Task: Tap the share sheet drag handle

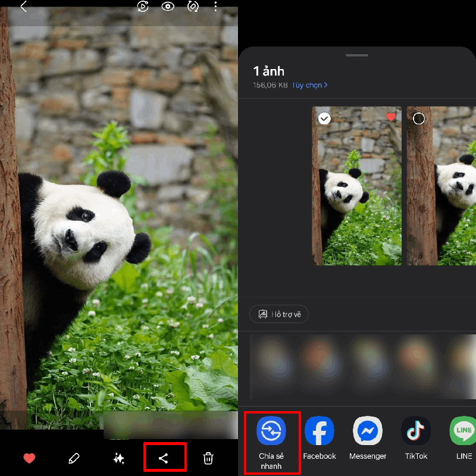Action: point(357,55)
